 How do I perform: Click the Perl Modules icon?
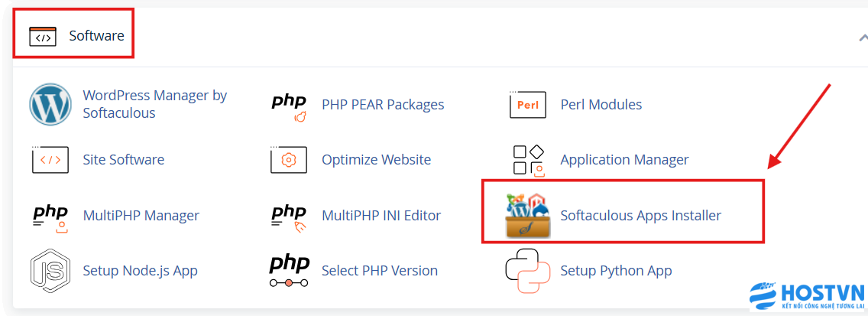click(527, 105)
